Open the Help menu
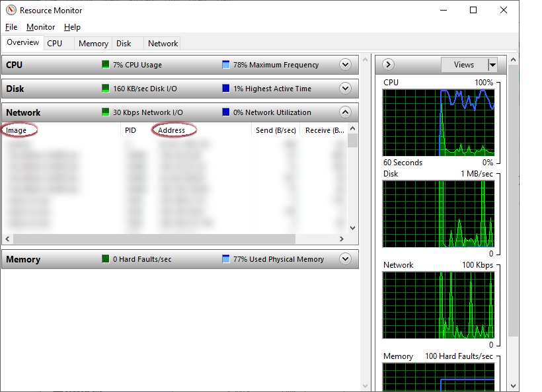 pos(72,27)
